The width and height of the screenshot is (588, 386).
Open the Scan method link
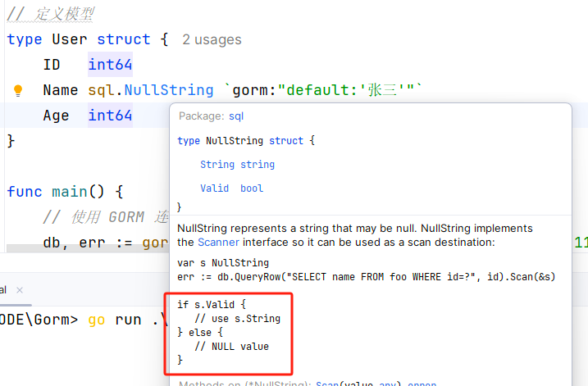point(327,384)
